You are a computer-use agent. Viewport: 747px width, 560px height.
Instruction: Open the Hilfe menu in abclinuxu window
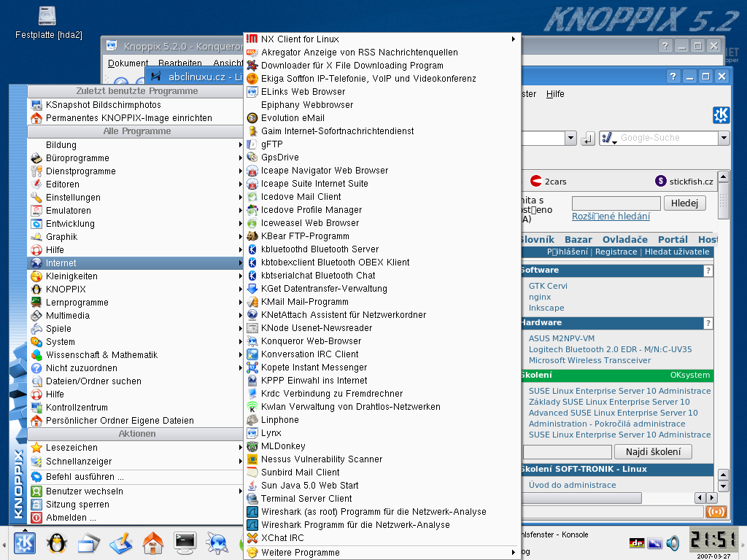(555, 94)
